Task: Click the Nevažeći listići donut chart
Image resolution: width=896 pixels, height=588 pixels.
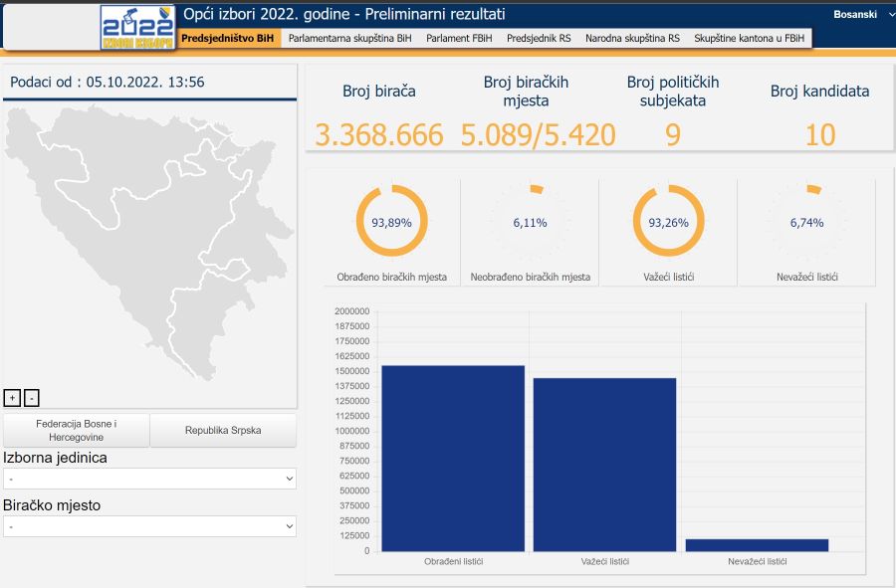Action: pos(806,222)
